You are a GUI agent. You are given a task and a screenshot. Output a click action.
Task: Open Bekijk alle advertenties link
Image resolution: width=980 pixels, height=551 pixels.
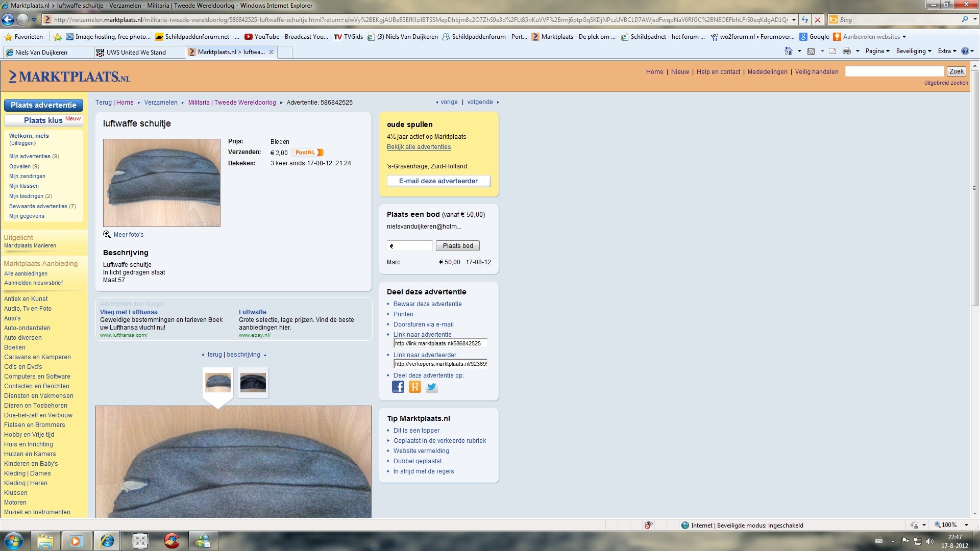click(x=419, y=147)
